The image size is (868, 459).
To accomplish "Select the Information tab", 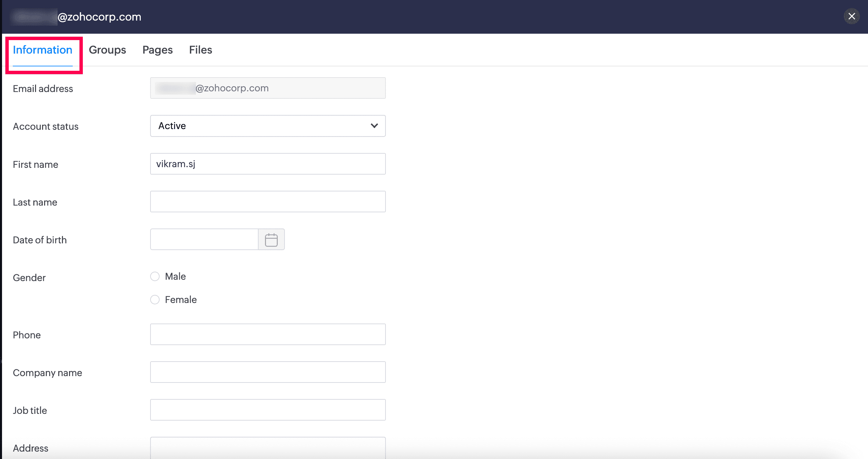I will tap(42, 50).
